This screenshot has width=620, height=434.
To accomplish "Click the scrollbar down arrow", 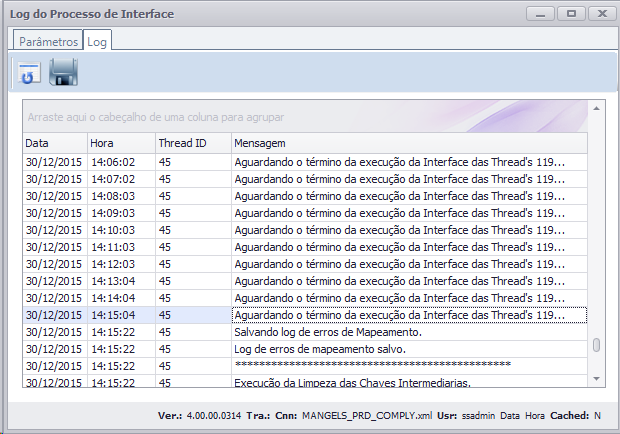I will click(597, 379).
